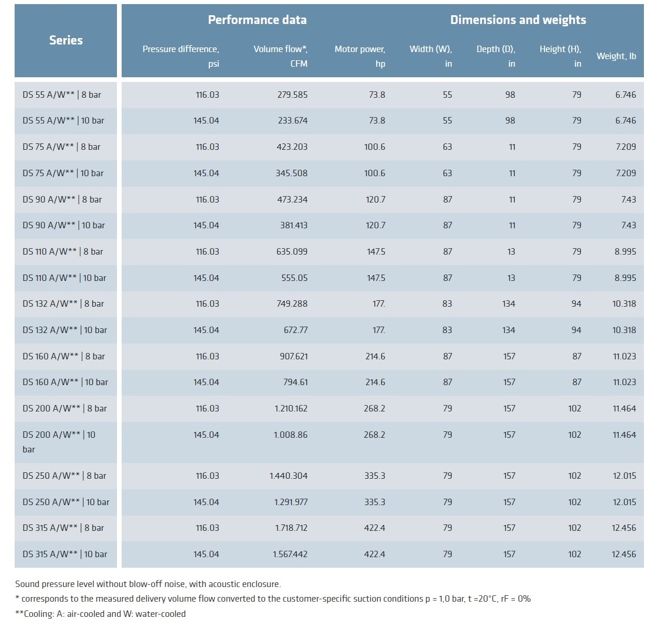Select the cooling air-cooled and water-cooled footnote
Image resolution: width=672 pixels, height=628 pixels.
pyautogui.click(x=100, y=614)
